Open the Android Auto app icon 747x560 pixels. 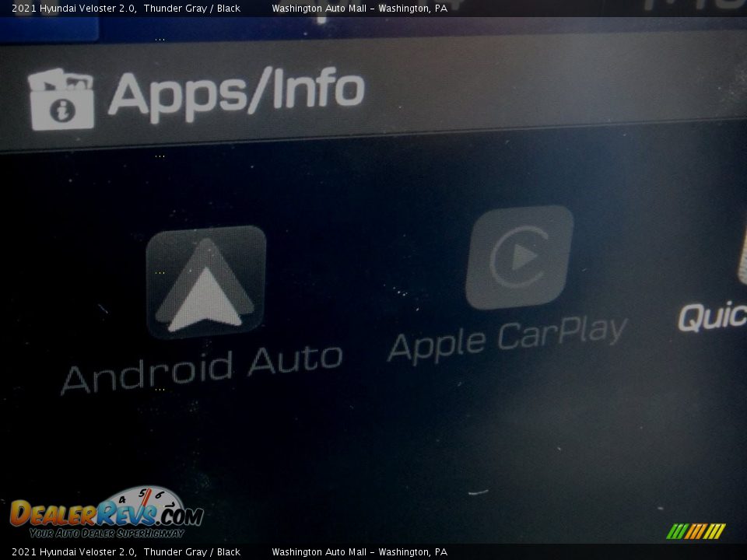(x=205, y=282)
